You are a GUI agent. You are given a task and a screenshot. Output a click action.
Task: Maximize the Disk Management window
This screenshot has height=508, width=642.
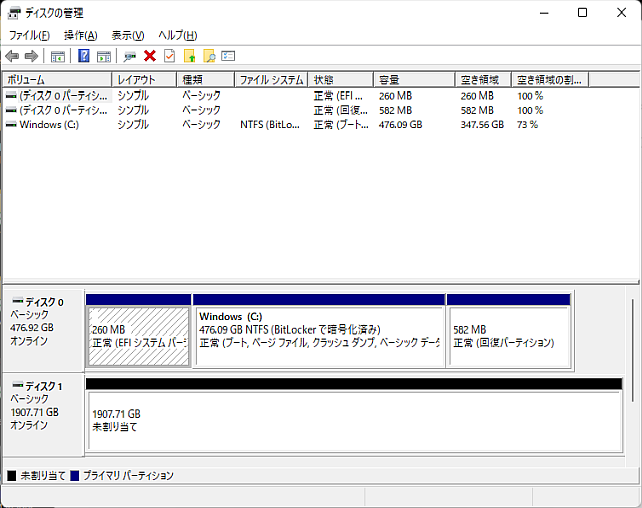pos(582,13)
